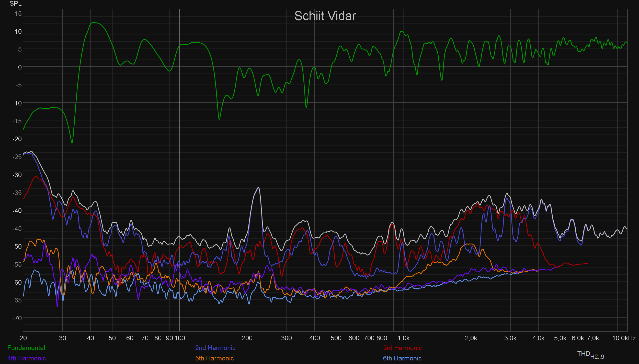This screenshot has width=639, height=364.
Task: Select the 5th Harmonic legend label
Action: tap(214, 358)
